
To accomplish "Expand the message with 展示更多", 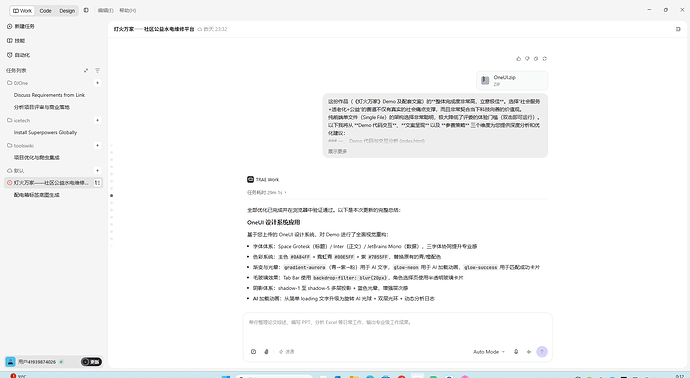I will [x=338, y=151].
